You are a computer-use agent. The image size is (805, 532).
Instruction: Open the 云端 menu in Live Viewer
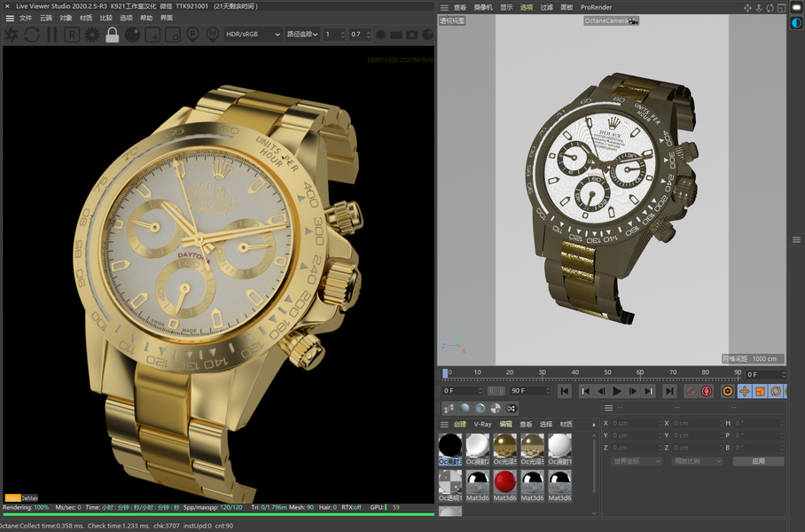(46, 18)
